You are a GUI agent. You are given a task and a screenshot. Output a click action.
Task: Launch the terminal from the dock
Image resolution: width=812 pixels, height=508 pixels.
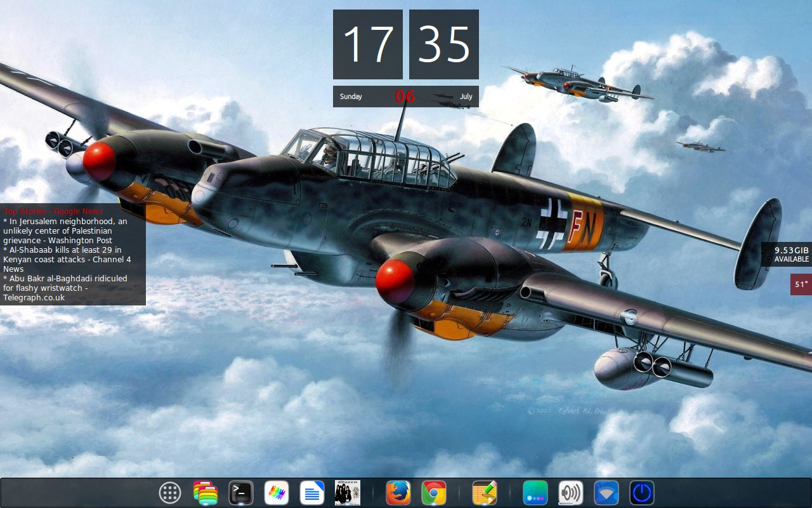(241, 493)
